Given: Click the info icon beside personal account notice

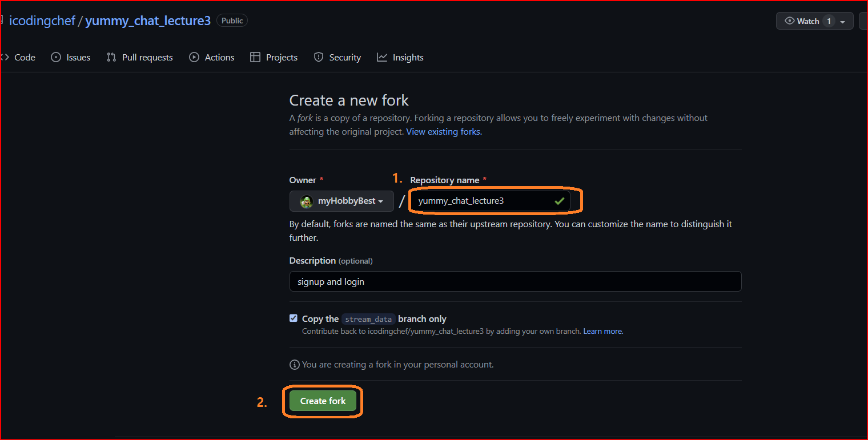Looking at the screenshot, I should point(295,364).
